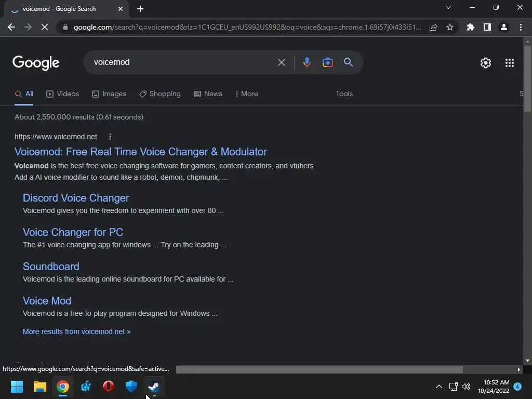This screenshot has height=399, width=532.
Task: Open the notification center badge
Action: click(x=517, y=387)
